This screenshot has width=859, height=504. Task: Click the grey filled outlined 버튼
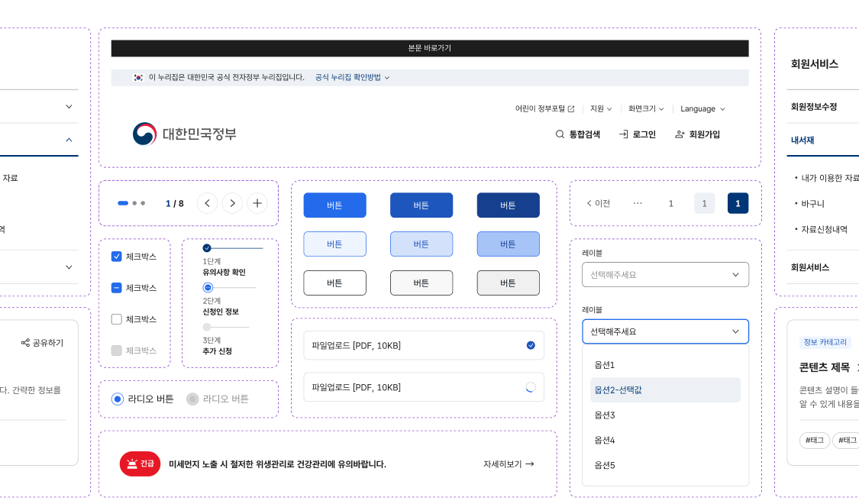pos(508,283)
